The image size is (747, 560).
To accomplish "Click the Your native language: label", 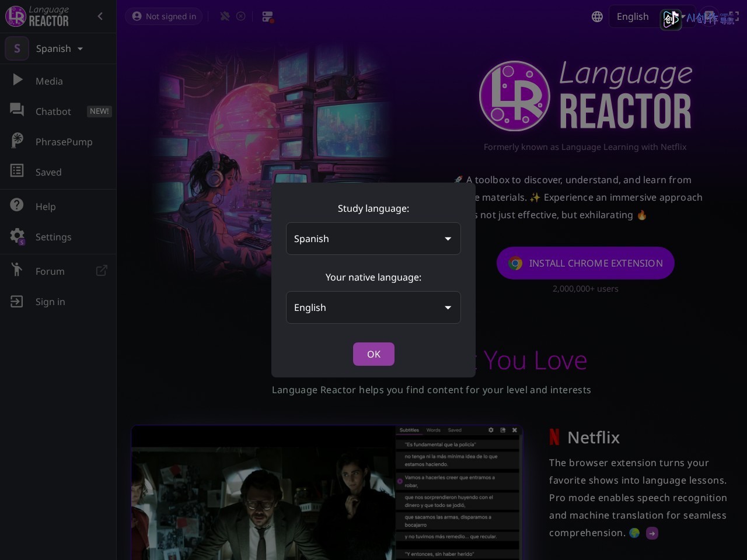I will click(x=373, y=277).
